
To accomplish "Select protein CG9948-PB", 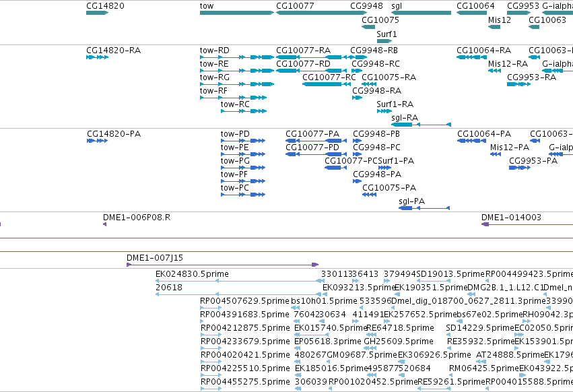I will [x=357, y=141].
